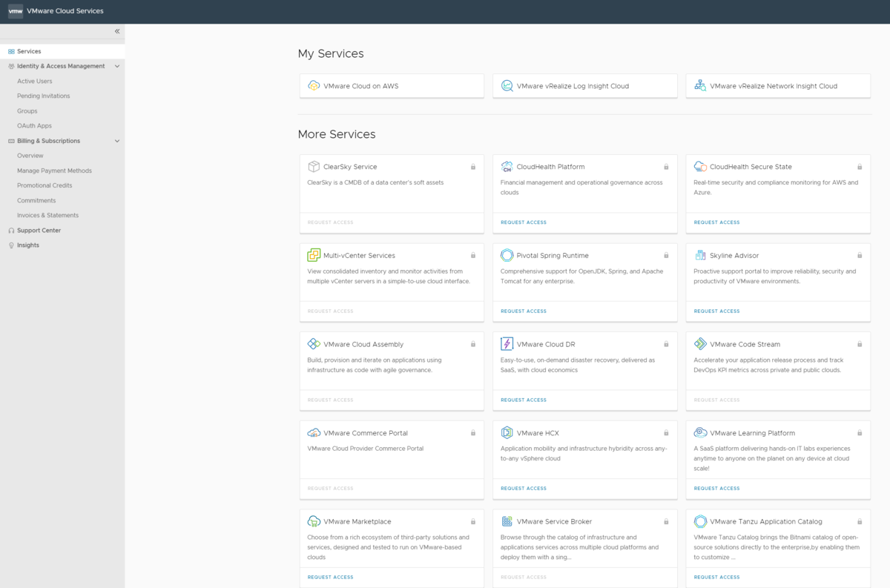
Task: Click the VMware Cloud Services header title
Action: (x=65, y=11)
